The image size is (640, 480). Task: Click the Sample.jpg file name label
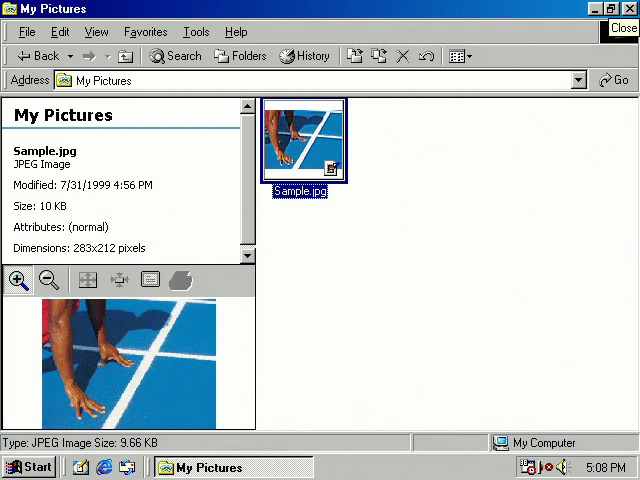click(300, 191)
